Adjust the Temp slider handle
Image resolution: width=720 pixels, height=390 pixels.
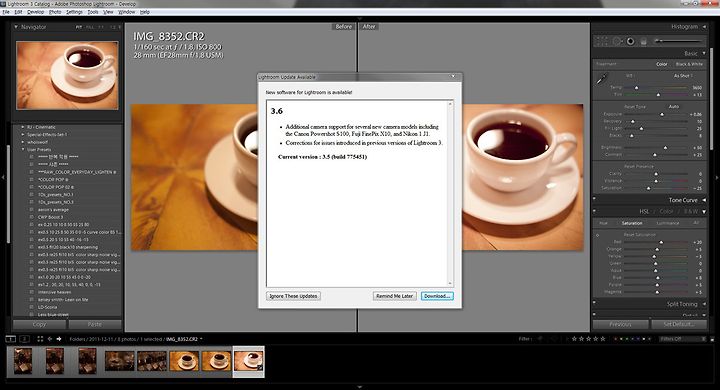click(x=636, y=87)
